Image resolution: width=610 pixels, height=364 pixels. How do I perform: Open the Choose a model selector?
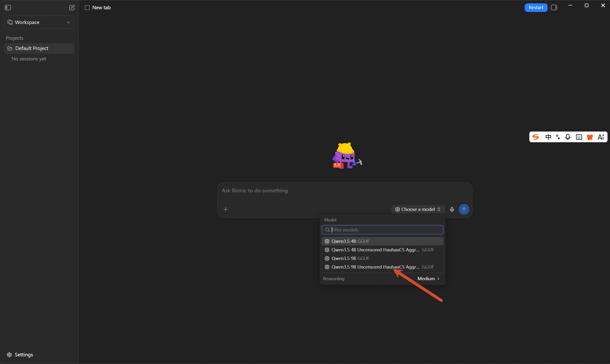418,209
